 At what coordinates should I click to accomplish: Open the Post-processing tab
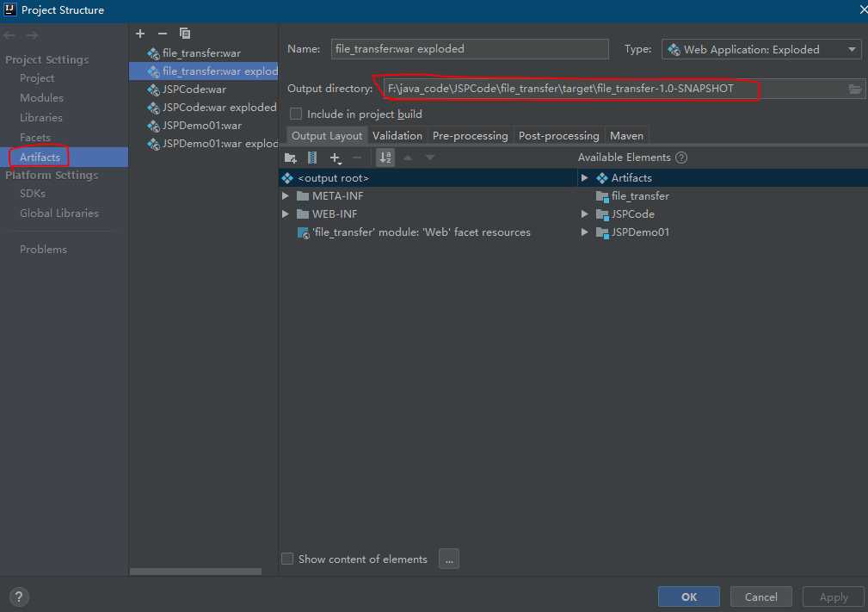(x=558, y=136)
